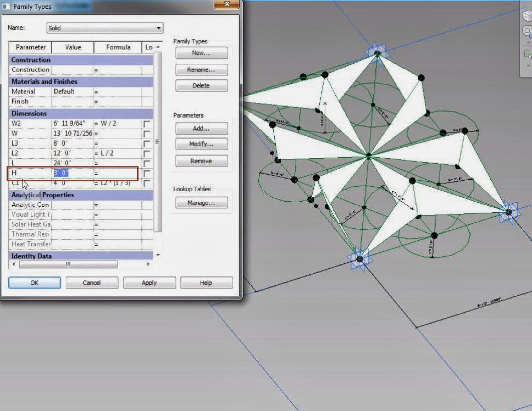The width and height of the screenshot is (532, 411).
Task: Open the Manage Lookup Tables button
Action: point(201,202)
